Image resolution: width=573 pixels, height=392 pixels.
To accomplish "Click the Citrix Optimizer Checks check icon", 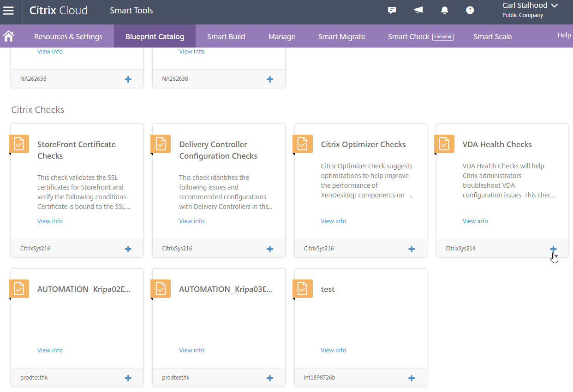I will [302, 144].
